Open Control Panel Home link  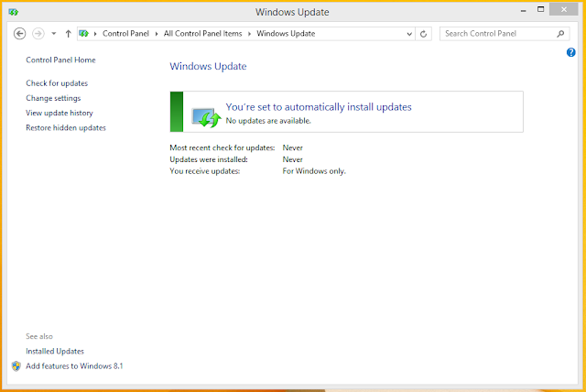(x=60, y=60)
